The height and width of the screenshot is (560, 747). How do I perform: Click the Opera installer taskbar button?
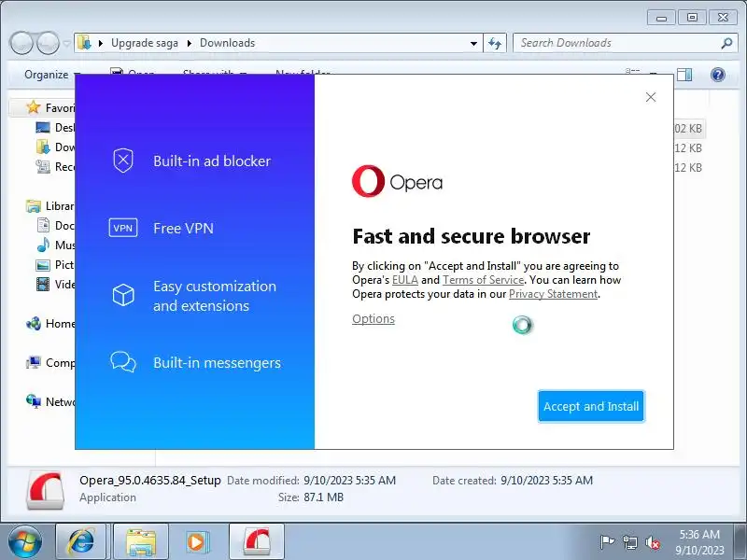257,542
